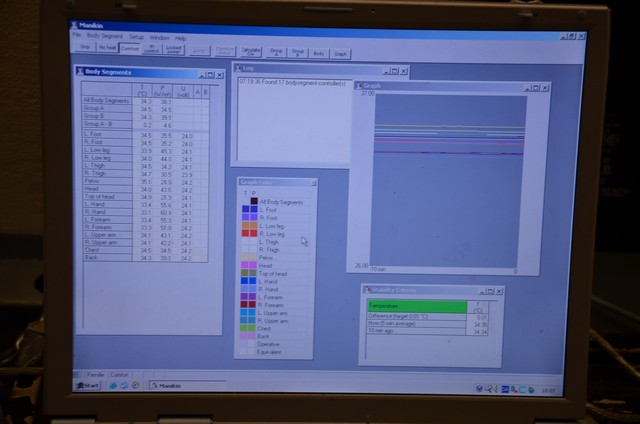This screenshot has height=424, width=640.
Task: Open the Setup menu
Action: tap(135, 37)
